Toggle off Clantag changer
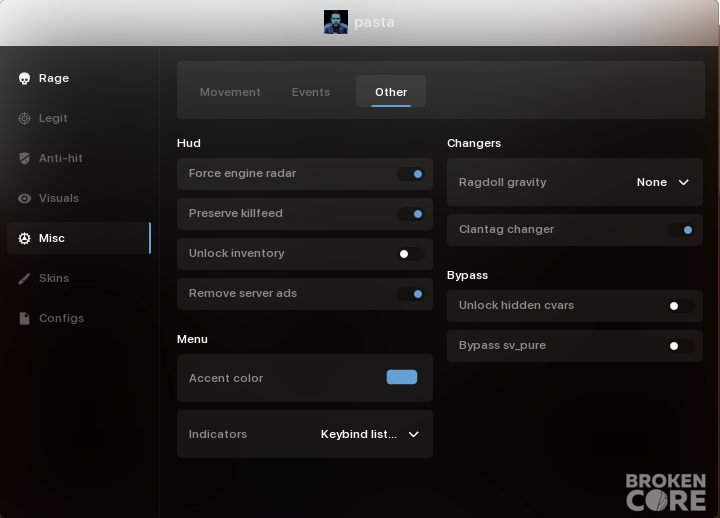This screenshot has width=720, height=518. [x=681, y=230]
